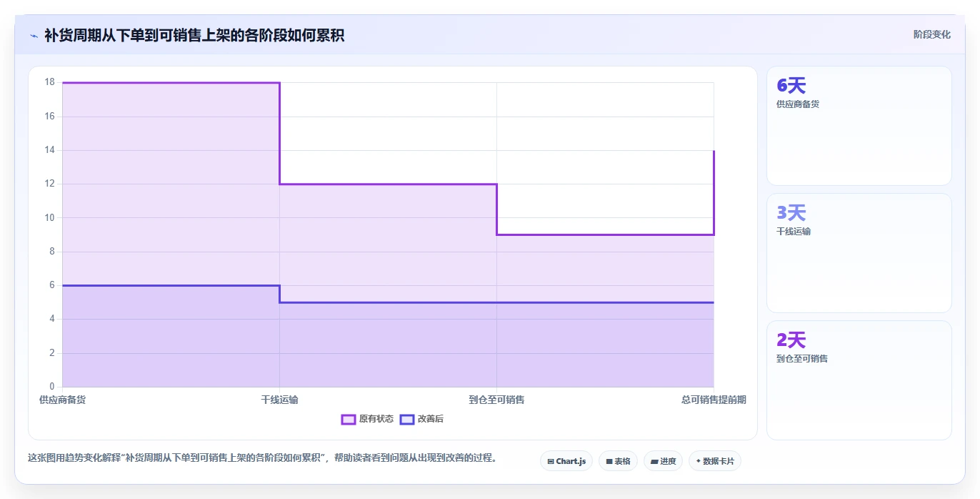Click the y-axis value 10
The height and width of the screenshot is (499, 980).
pyautogui.click(x=49, y=217)
